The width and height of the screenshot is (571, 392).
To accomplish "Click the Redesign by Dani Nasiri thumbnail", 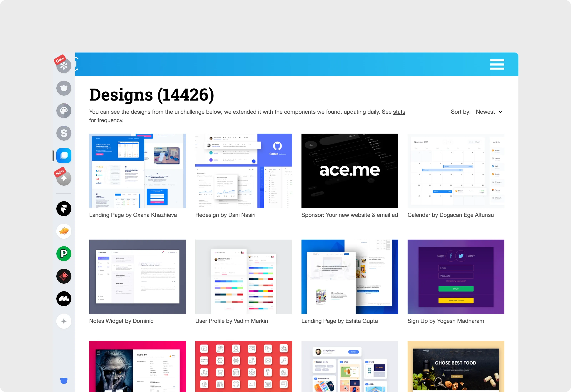I will [x=243, y=171].
